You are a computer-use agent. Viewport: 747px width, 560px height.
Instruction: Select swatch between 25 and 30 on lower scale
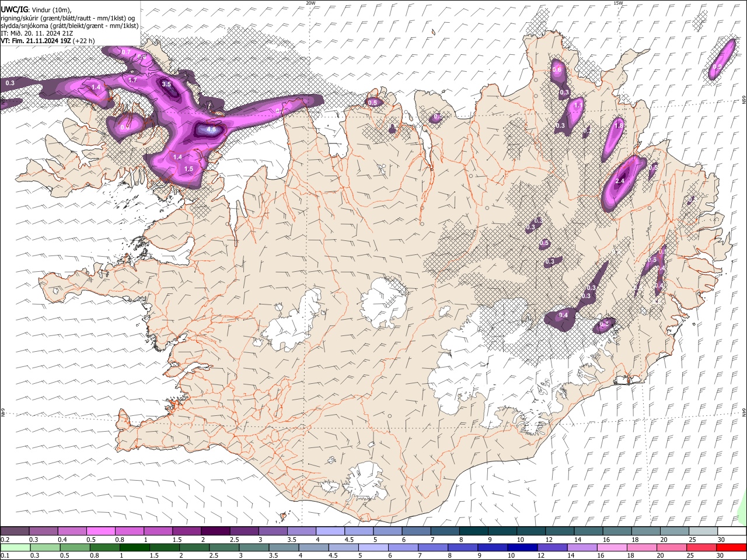click(x=701, y=547)
